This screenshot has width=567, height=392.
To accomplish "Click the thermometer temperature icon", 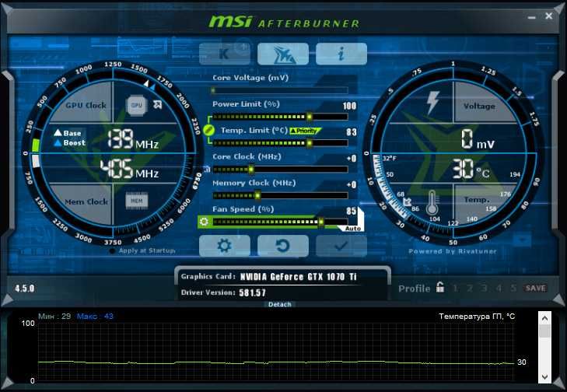I will point(432,202).
